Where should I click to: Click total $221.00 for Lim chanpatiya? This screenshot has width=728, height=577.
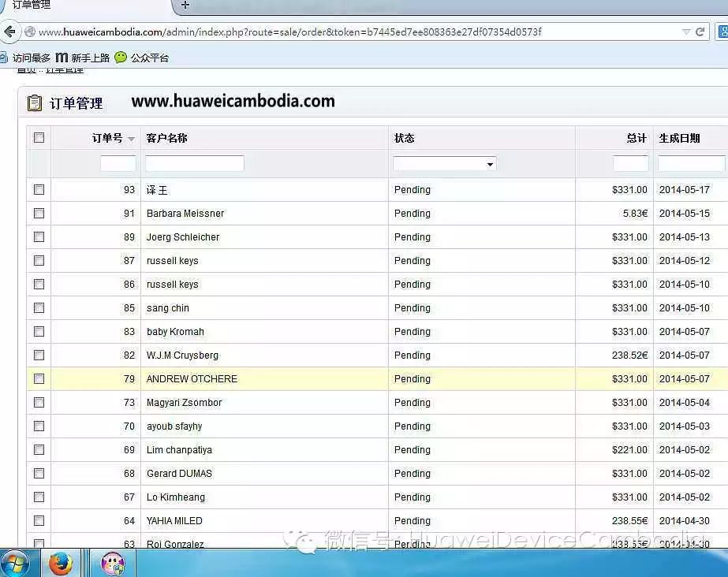pos(629,450)
